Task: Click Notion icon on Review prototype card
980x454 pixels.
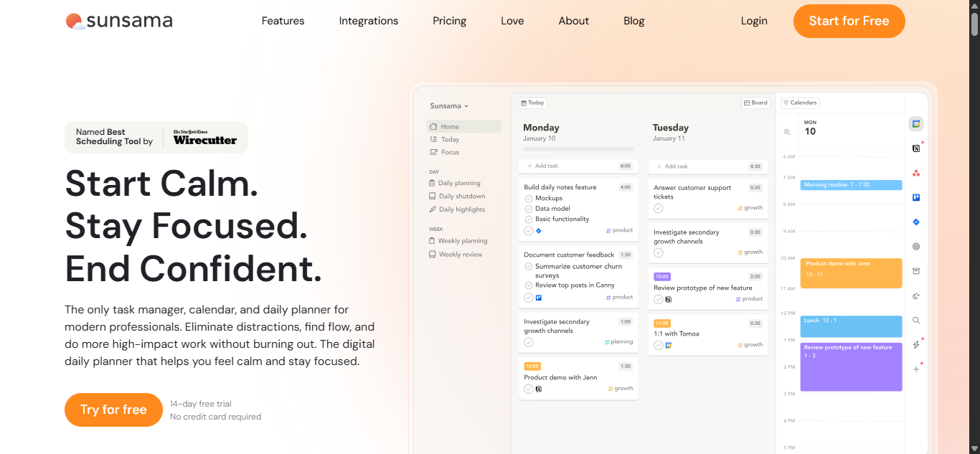Action: click(x=669, y=300)
